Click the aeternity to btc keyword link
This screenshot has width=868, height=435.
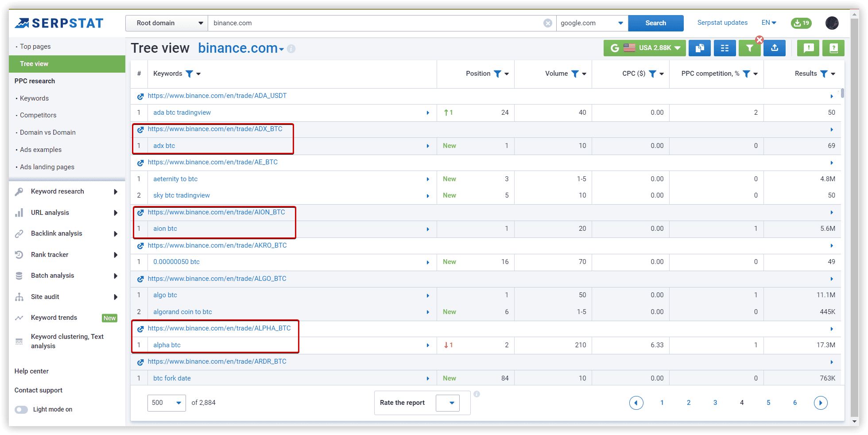click(x=175, y=179)
